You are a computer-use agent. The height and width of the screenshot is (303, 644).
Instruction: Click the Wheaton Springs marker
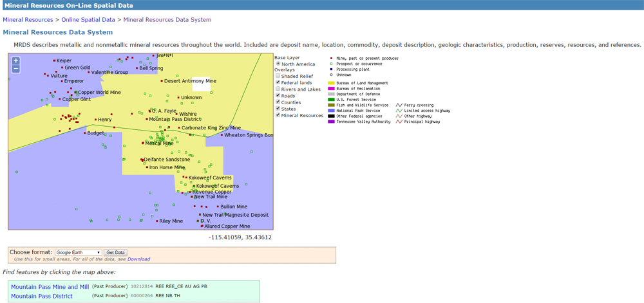pos(222,135)
